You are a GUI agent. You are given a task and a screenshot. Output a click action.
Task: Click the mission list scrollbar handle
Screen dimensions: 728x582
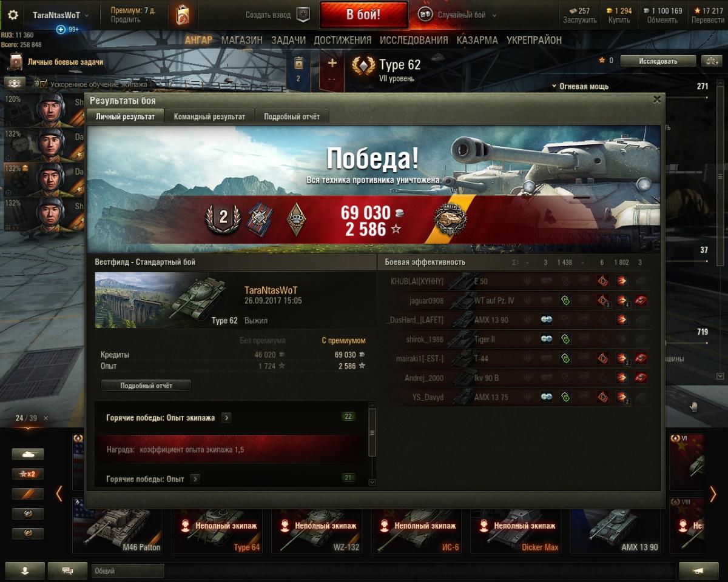click(x=372, y=432)
